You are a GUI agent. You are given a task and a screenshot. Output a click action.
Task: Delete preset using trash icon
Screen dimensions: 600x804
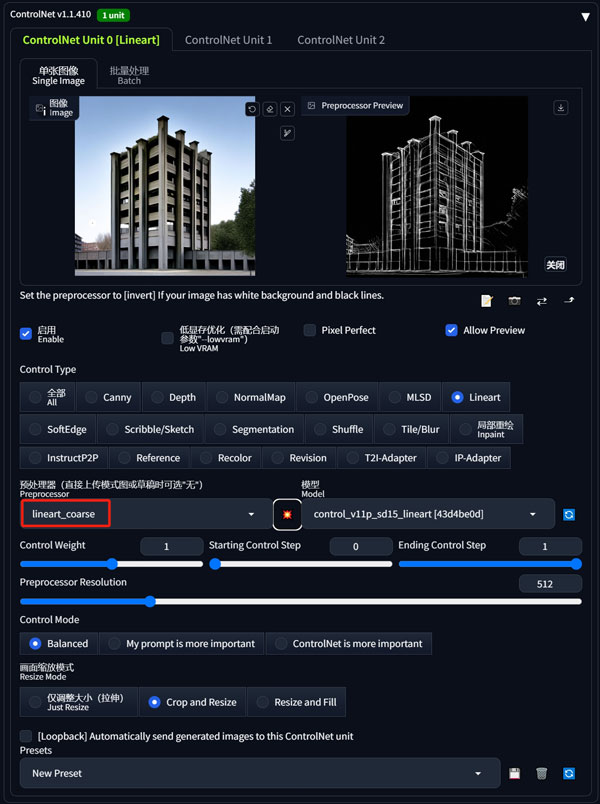point(542,773)
